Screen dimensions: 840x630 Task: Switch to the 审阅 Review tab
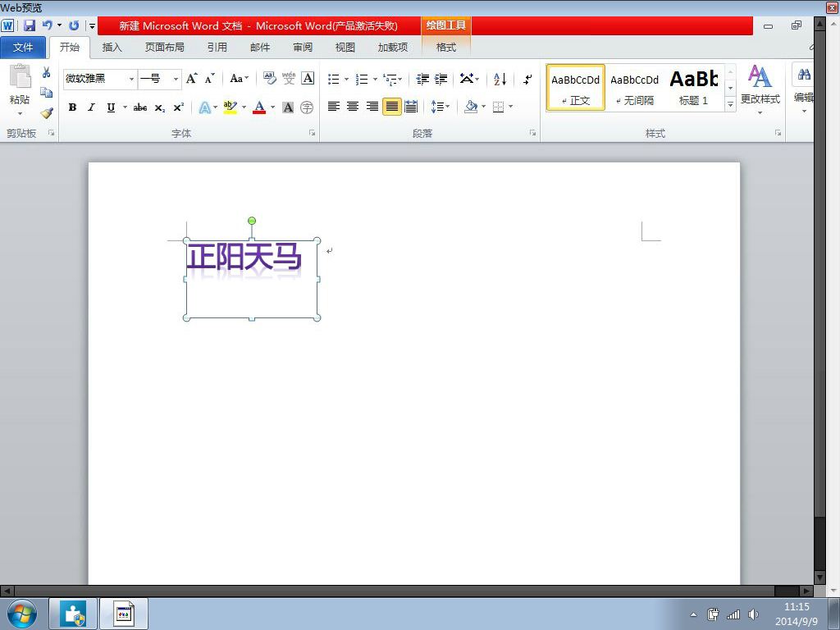click(x=303, y=47)
